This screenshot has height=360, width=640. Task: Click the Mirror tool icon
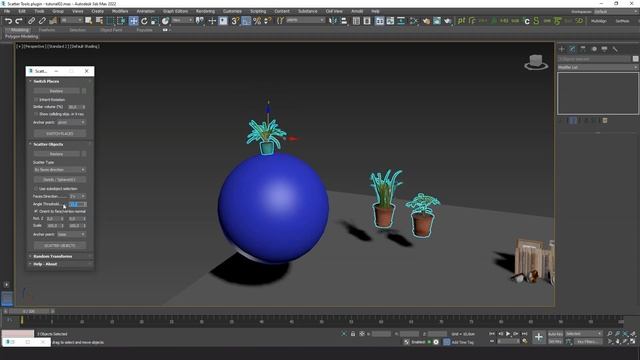(x=333, y=21)
